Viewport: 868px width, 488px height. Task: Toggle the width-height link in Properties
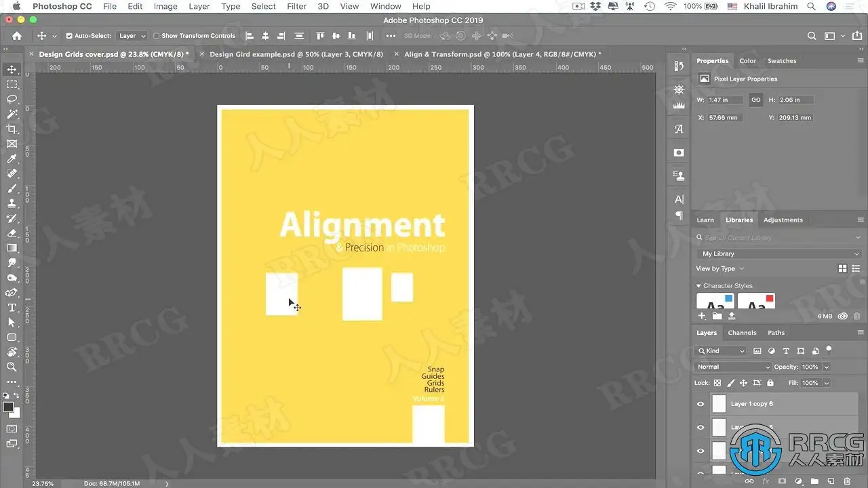pyautogui.click(x=755, y=100)
